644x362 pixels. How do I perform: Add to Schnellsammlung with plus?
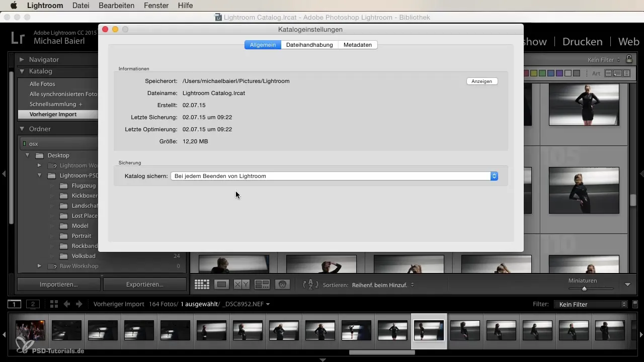pos(80,104)
